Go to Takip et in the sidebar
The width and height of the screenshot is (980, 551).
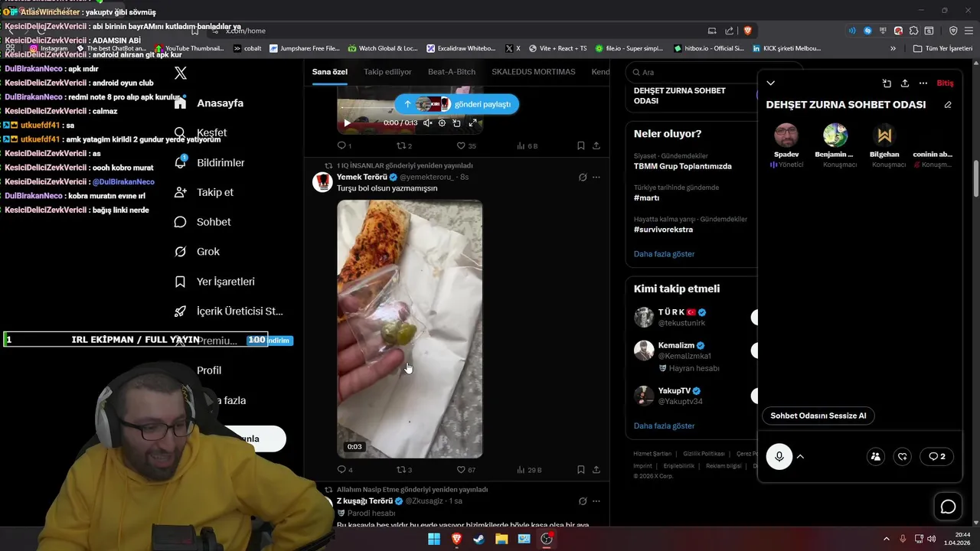(204, 192)
